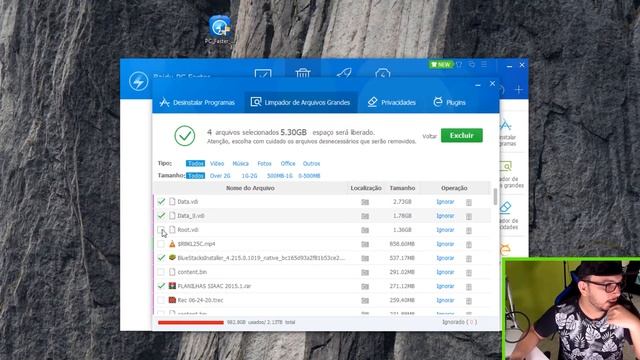Uncheck the BlueStacksInstaller checkbox
Image resolution: width=640 pixels, height=360 pixels.
[x=161, y=258]
